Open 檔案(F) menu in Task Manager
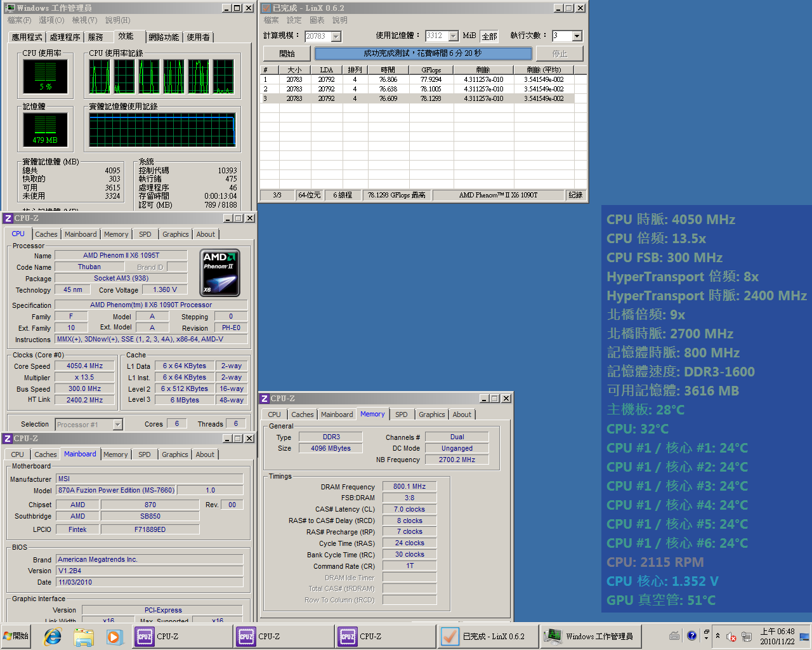Image resolution: width=812 pixels, height=650 pixels. (x=19, y=20)
